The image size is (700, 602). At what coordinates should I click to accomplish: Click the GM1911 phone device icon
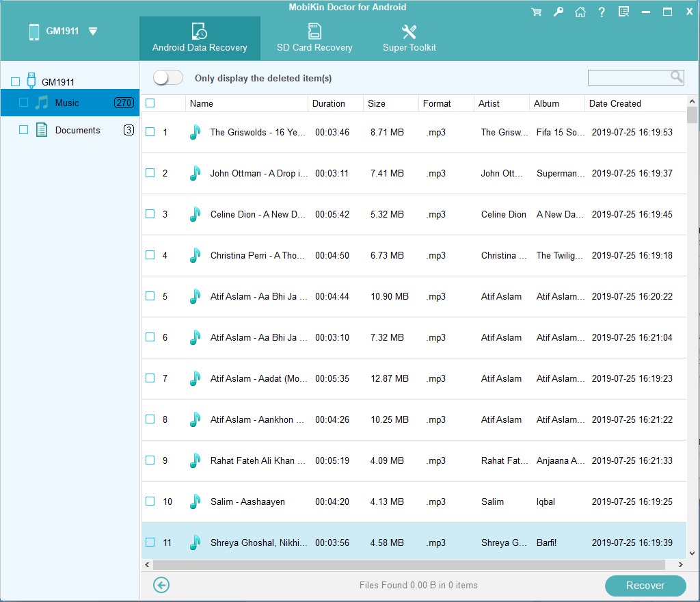[x=34, y=31]
